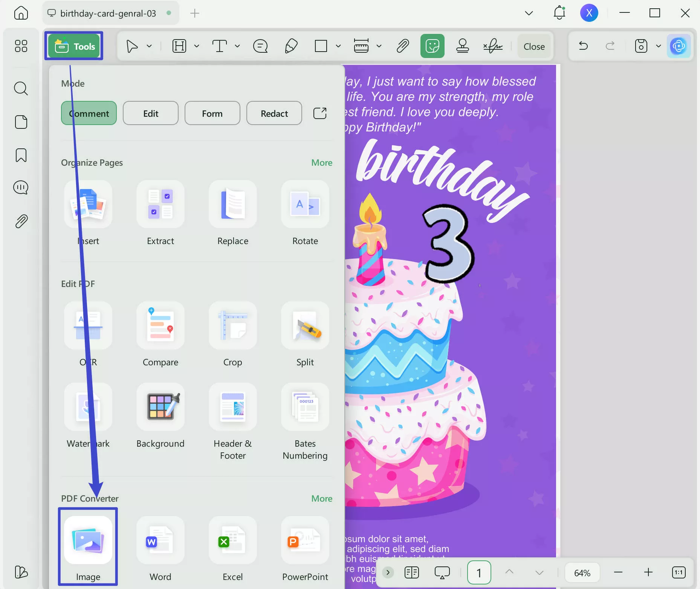Activate Redact mode
700x589 pixels.
tap(274, 113)
